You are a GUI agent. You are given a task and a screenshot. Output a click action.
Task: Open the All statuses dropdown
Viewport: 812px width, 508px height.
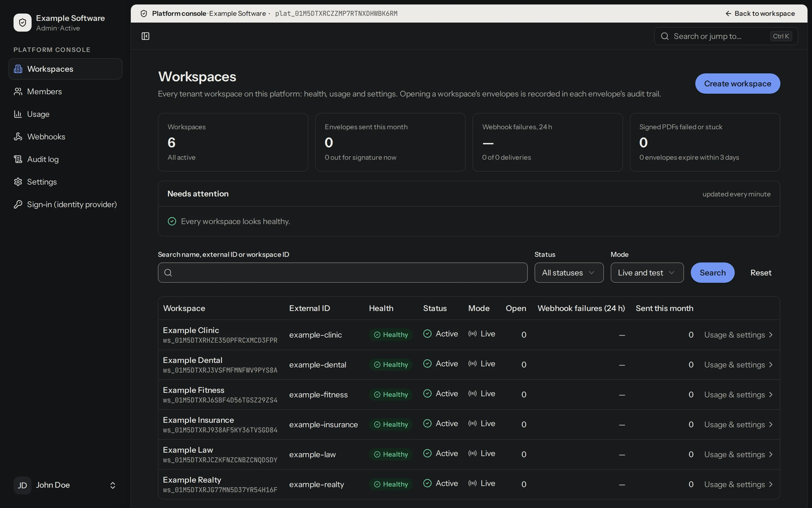569,272
